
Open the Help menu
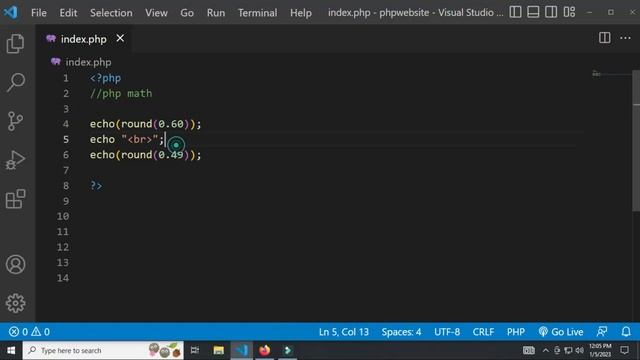coord(301,13)
